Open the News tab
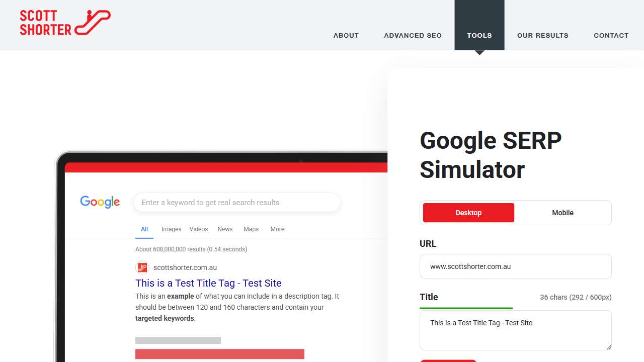The image size is (644, 362). pos(225,229)
